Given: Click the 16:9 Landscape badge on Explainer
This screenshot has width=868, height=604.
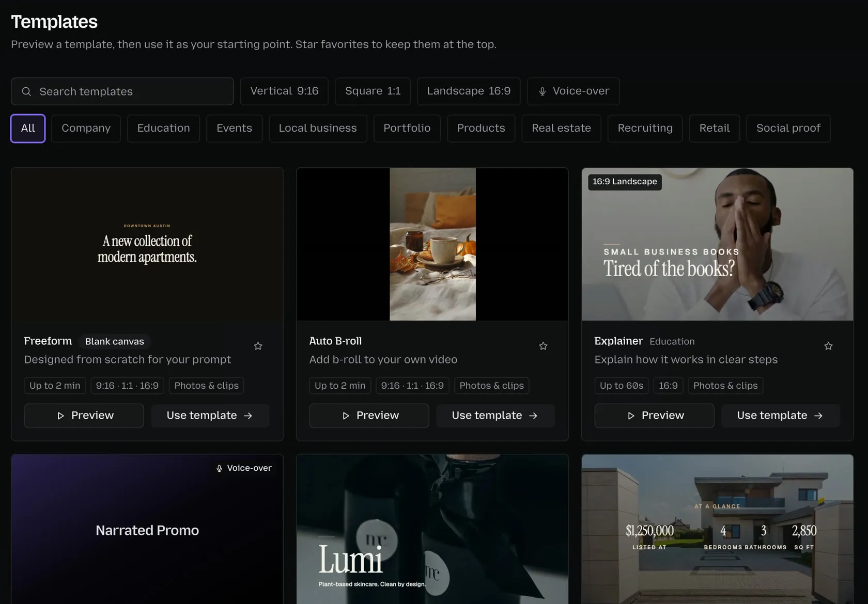Looking at the screenshot, I should point(625,182).
